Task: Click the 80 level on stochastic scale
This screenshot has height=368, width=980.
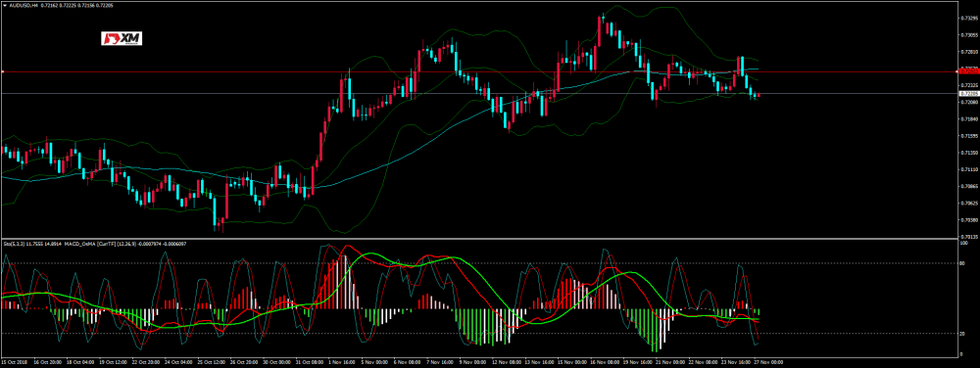Action: 963,263
